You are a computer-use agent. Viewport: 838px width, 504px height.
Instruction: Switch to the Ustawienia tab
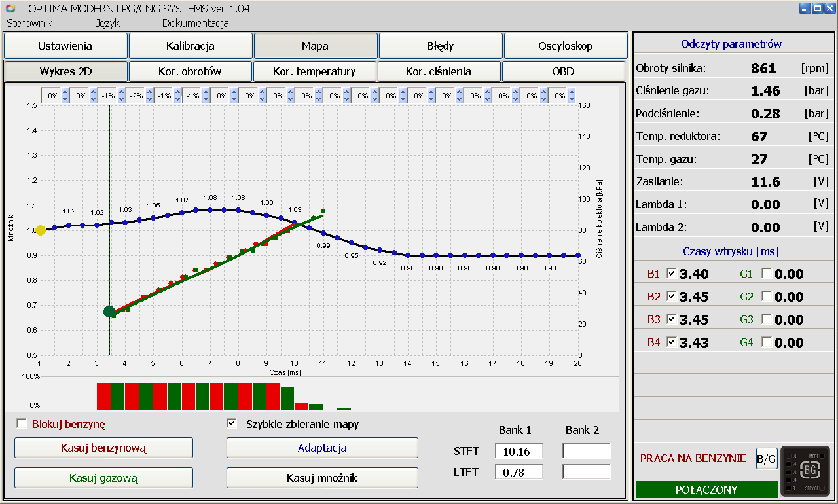[65, 46]
